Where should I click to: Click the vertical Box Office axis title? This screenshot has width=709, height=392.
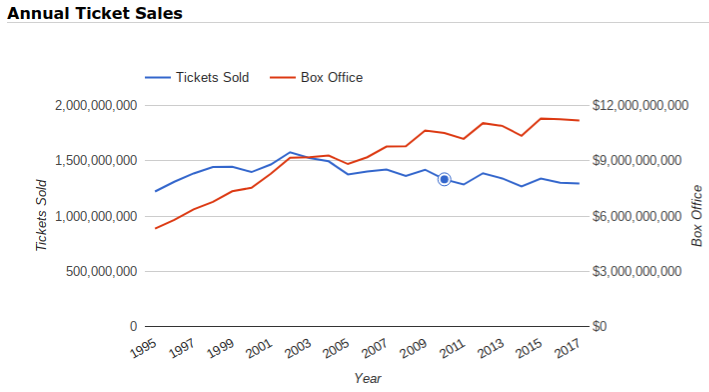(x=697, y=216)
